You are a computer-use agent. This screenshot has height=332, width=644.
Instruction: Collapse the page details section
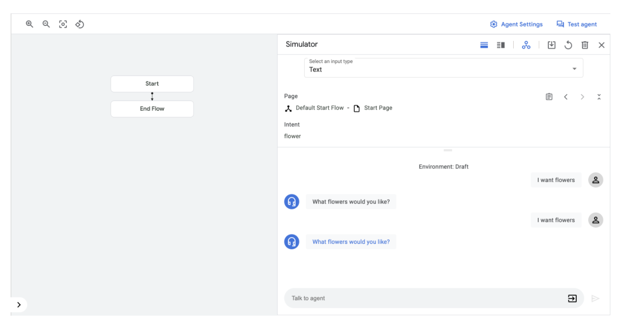click(x=599, y=97)
